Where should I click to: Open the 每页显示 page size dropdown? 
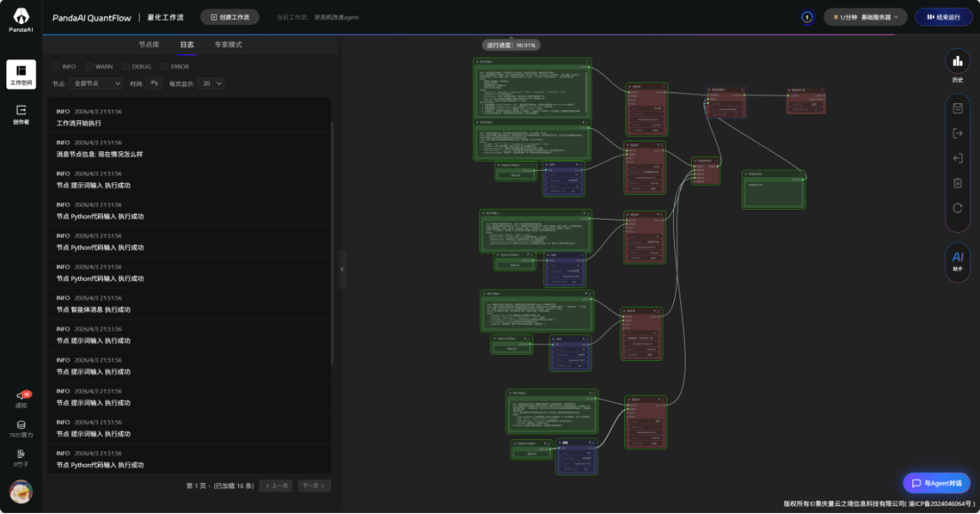tap(212, 84)
